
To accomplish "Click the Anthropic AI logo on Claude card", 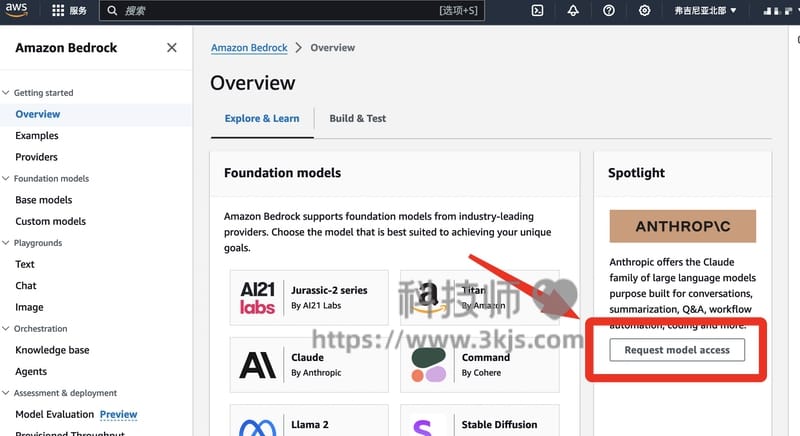I will tap(257, 365).
